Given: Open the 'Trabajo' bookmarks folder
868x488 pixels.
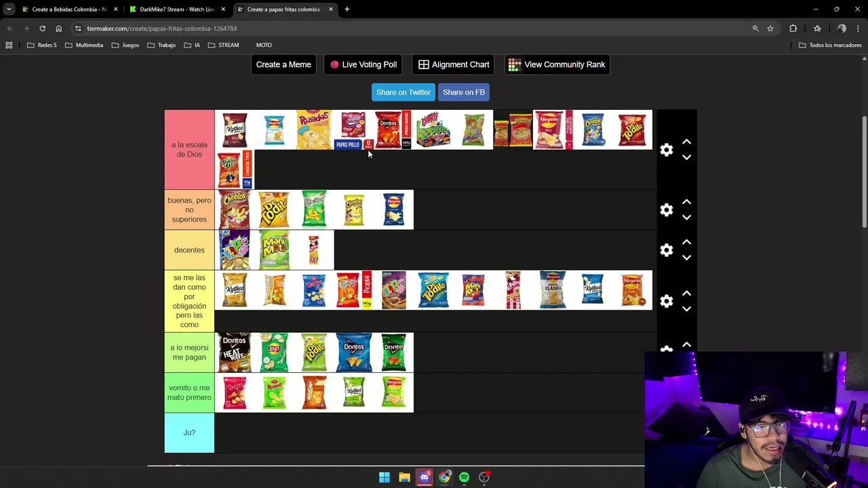Looking at the screenshot, I should [x=161, y=45].
